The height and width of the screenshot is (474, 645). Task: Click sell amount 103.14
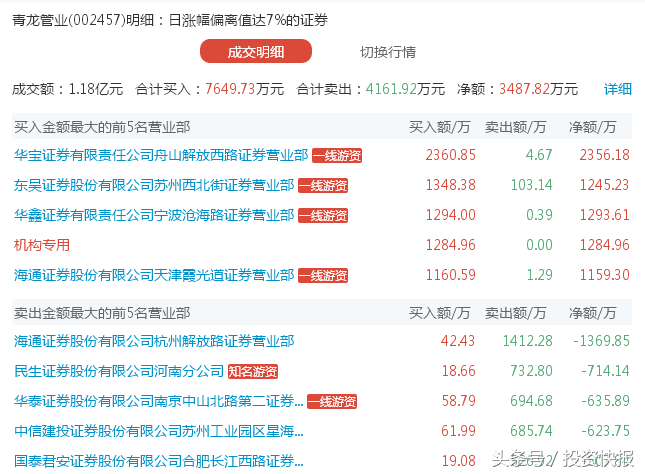click(x=531, y=185)
